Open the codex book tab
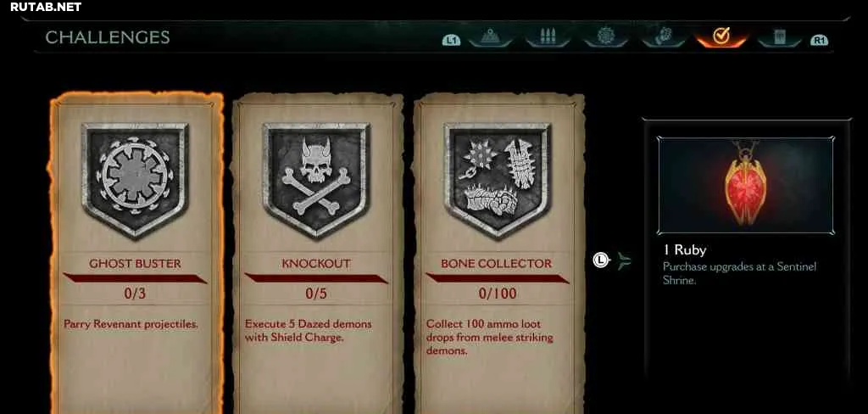 point(780,36)
